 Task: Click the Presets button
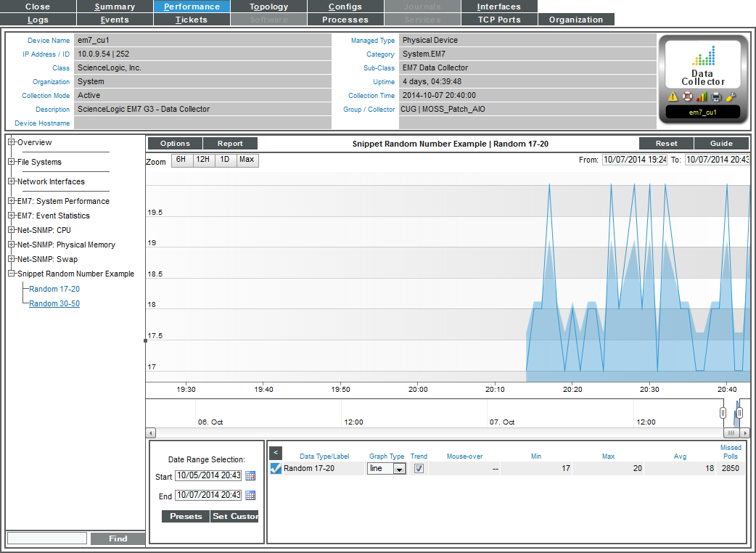pos(186,517)
